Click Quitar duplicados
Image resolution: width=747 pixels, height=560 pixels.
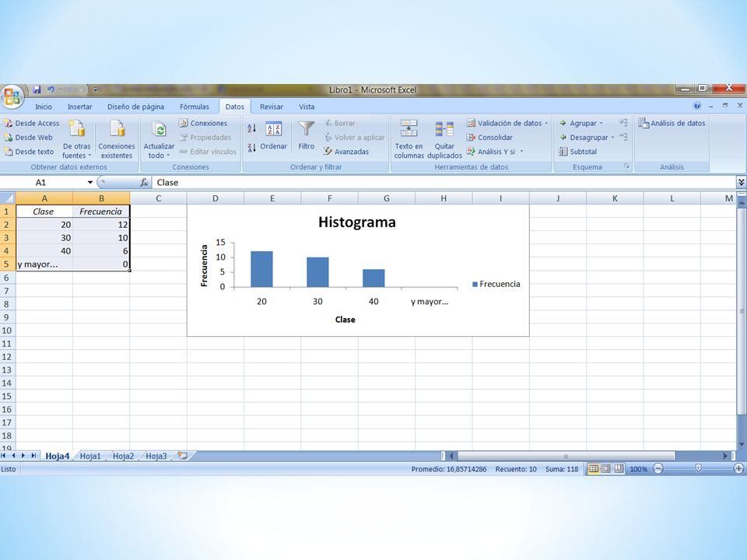click(x=444, y=139)
